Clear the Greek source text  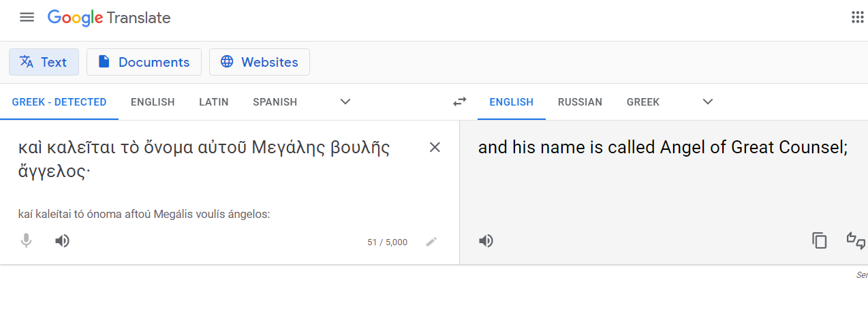coord(435,147)
